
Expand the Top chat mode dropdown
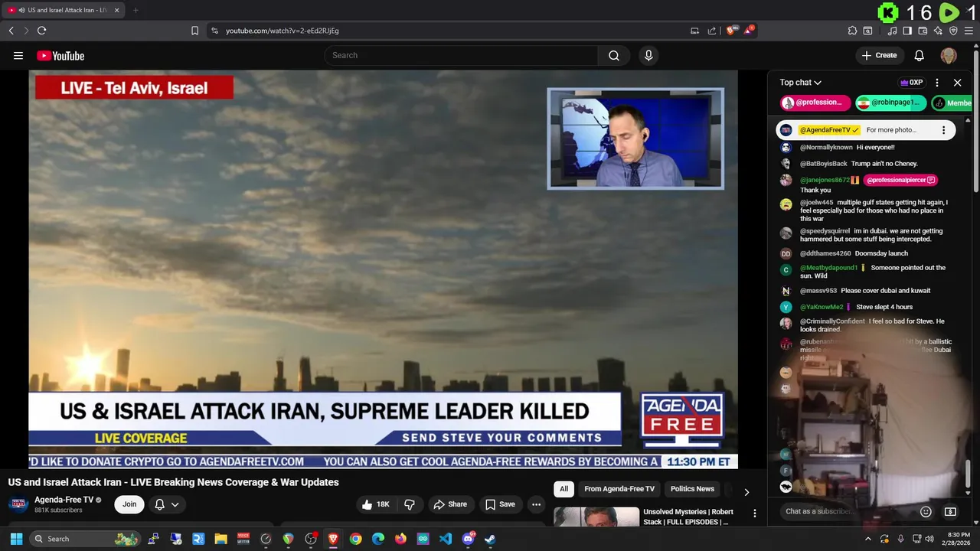coord(801,83)
